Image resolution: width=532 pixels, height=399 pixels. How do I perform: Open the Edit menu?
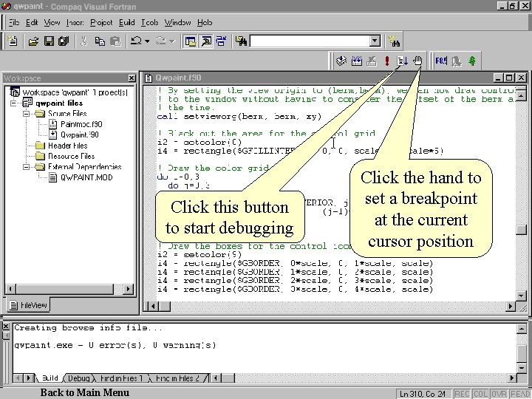click(32, 22)
